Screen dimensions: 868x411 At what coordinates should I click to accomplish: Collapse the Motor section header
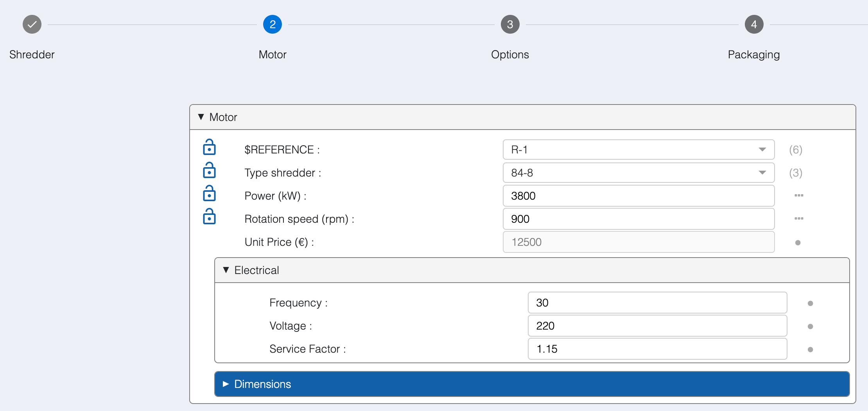[201, 117]
